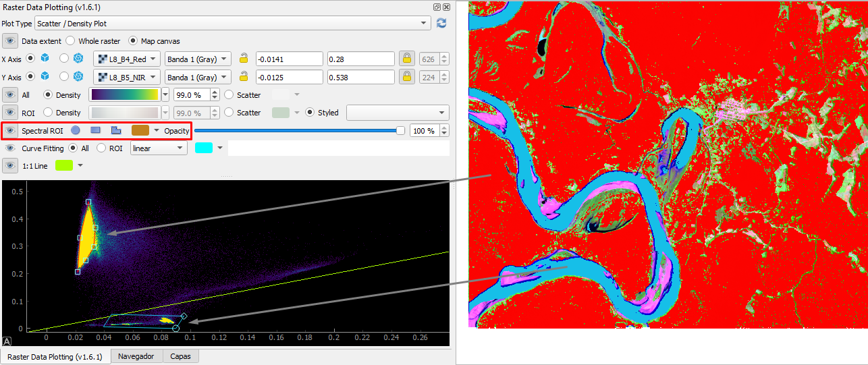Open Spectral ROI color dropdown arrow
This screenshot has width=868, height=365.
(157, 130)
